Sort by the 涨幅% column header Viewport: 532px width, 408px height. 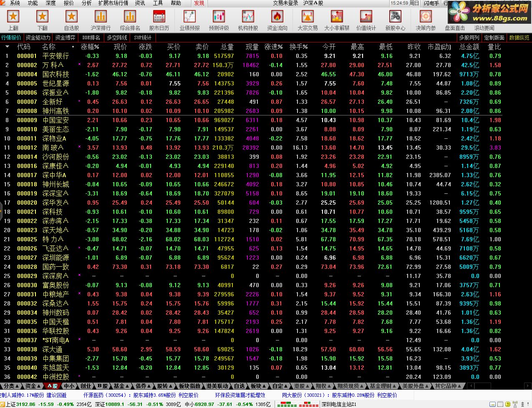pos(90,47)
